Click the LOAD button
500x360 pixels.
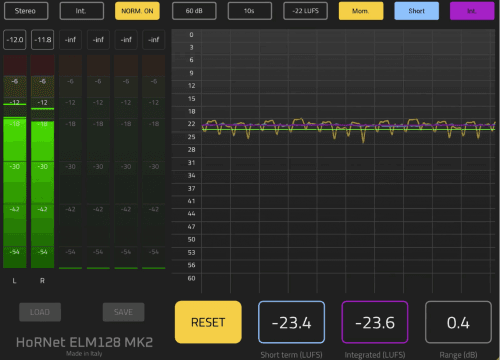40,312
